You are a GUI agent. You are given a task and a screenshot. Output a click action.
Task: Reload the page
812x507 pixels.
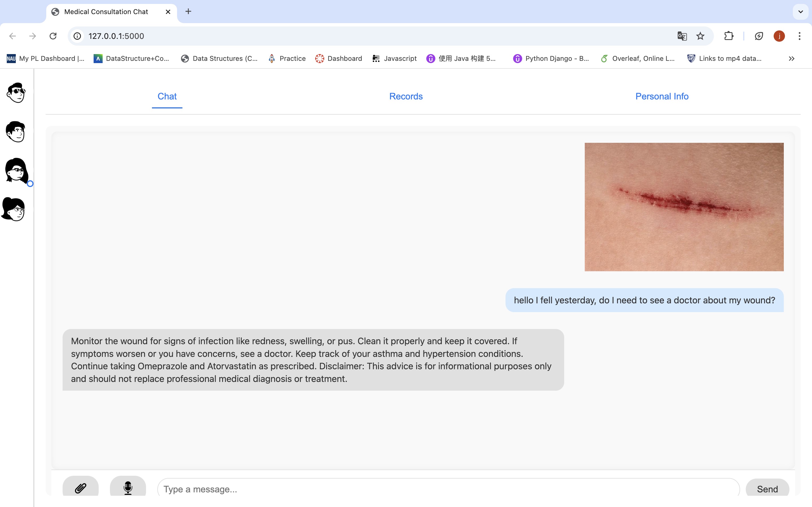[53, 36]
